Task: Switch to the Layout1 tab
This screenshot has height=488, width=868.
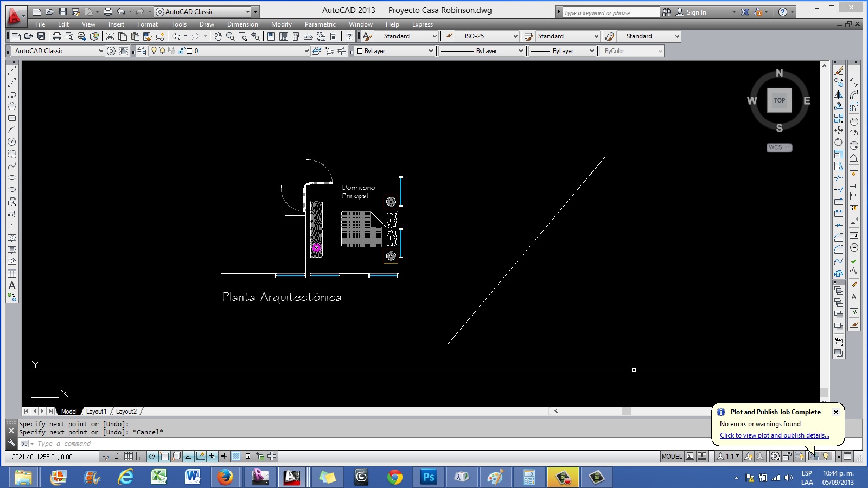Action: pyautogui.click(x=97, y=412)
